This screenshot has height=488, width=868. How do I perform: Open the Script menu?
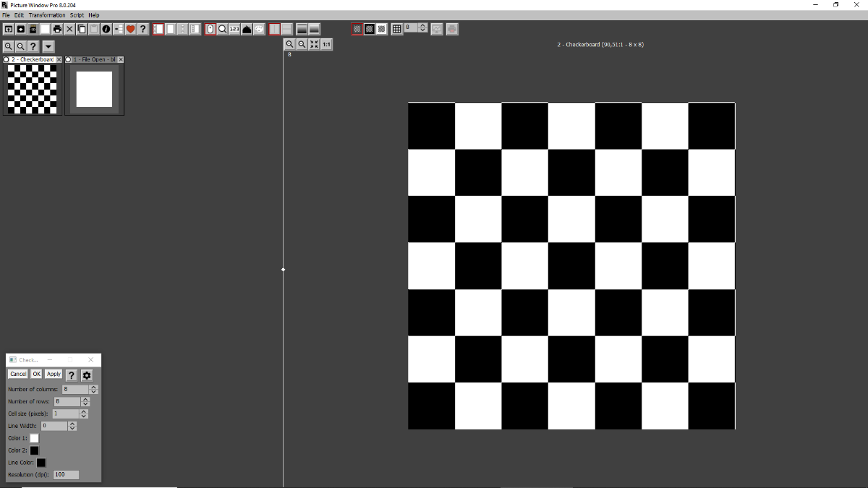click(77, 15)
